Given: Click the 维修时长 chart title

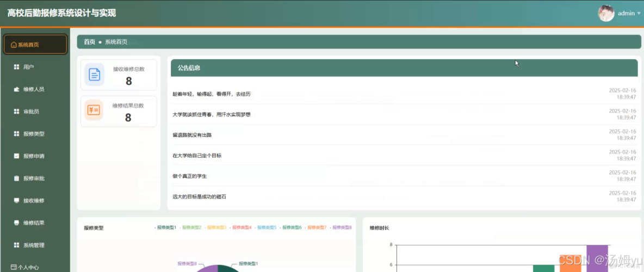Looking at the screenshot, I should pos(379,228).
